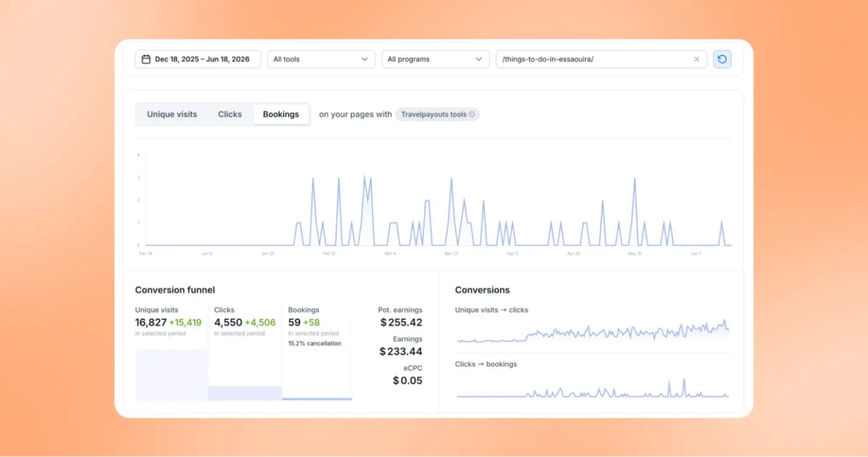The height and width of the screenshot is (457, 868).
Task: Click the Unique visits → clicks sparkline chart
Action: (593, 332)
